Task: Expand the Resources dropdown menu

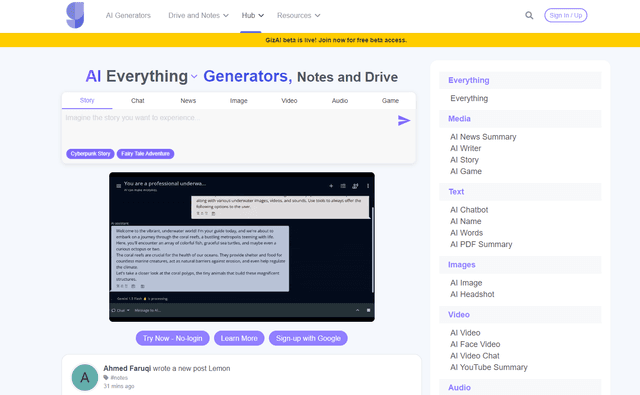Action: point(298,16)
